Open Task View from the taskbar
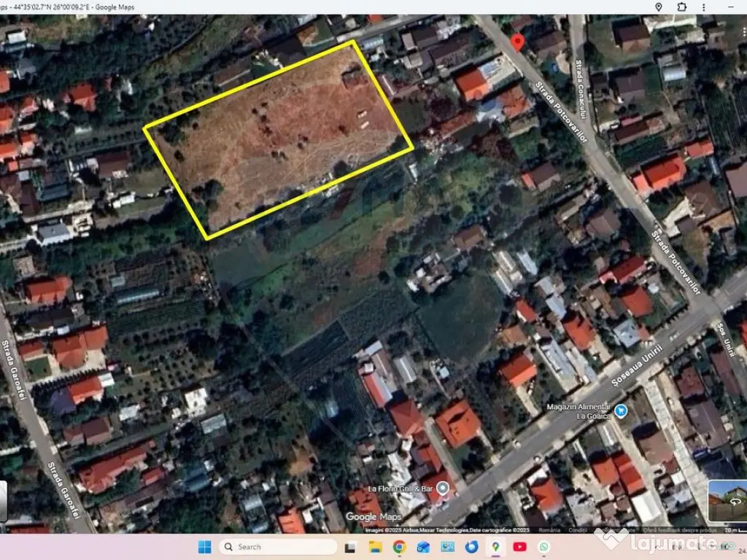Viewport: 747px width, 560px height. coord(351,547)
